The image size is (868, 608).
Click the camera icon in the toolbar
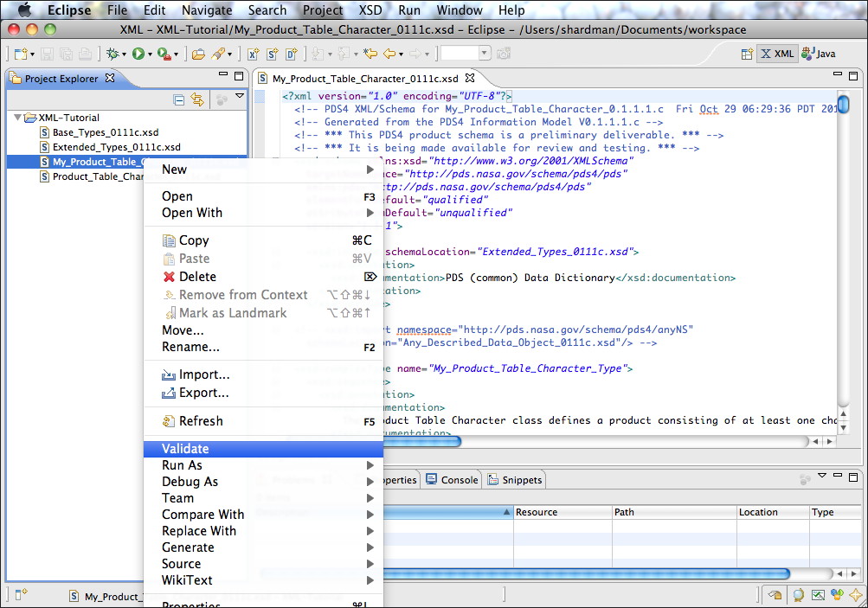click(504, 54)
